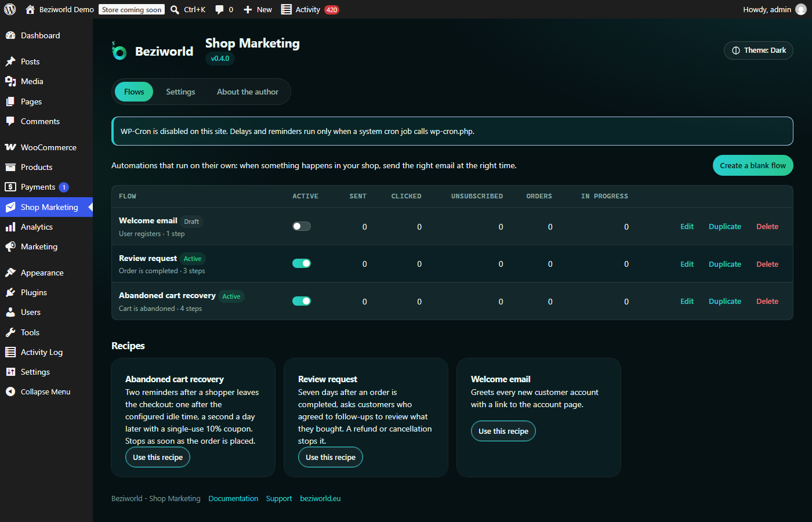Click the New content plus icon

pyautogui.click(x=248, y=9)
